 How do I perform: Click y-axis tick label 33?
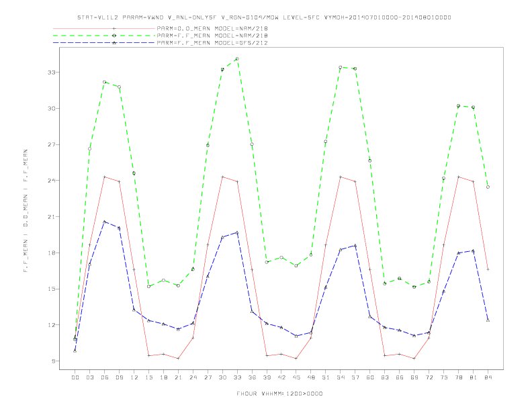coord(52,73)
